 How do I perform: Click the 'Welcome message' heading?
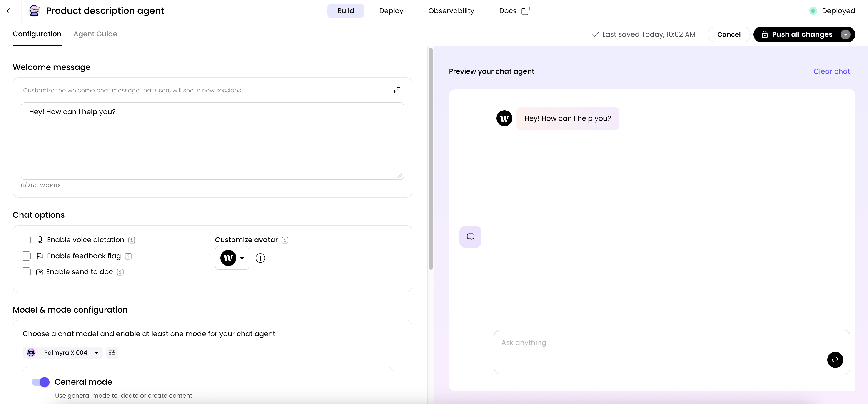click(x=52, y=67)
